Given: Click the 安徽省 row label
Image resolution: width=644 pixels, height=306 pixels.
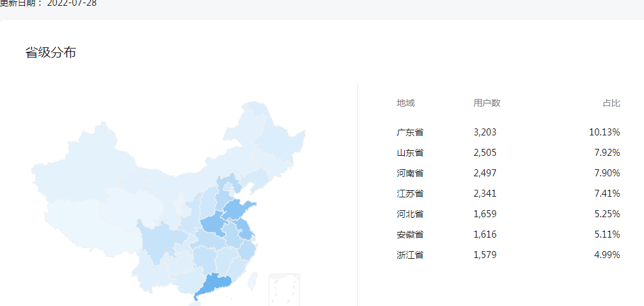Looking at the screenshot, I should point(410,234).
